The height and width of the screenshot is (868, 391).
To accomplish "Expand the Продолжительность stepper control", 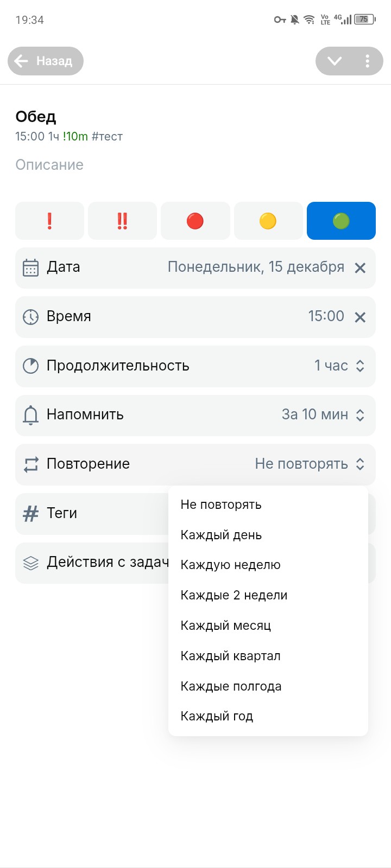I will pos(360,366).
